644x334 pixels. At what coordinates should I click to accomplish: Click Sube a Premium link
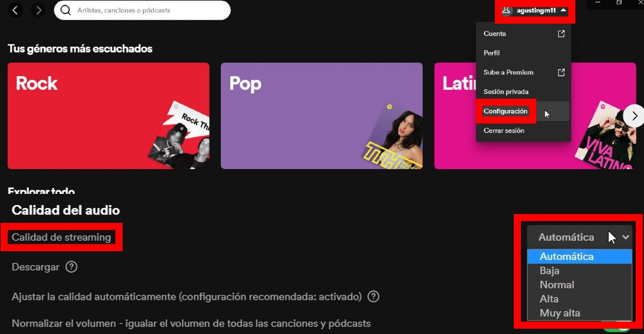pos(508,72)
